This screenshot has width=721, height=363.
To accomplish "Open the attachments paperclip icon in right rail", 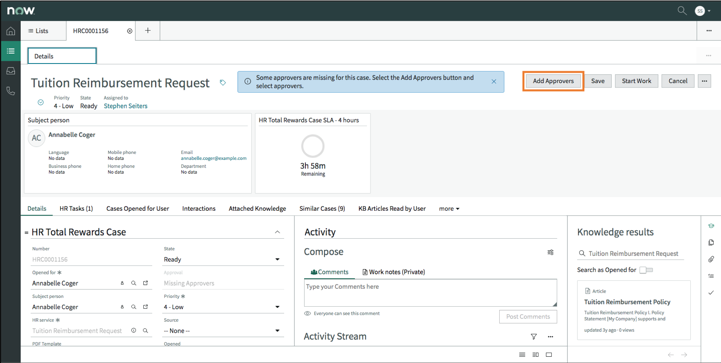I will pyautogui.click(x=711, y=259).
